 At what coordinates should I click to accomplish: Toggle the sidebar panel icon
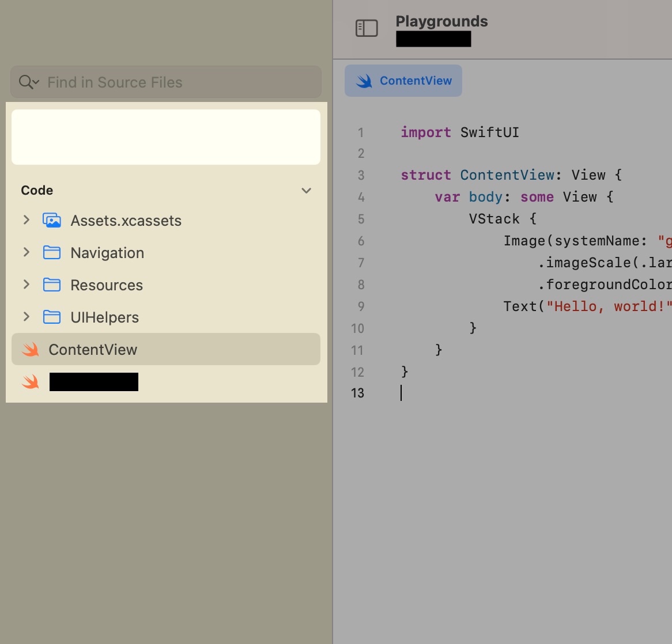[x=367, y=28]
